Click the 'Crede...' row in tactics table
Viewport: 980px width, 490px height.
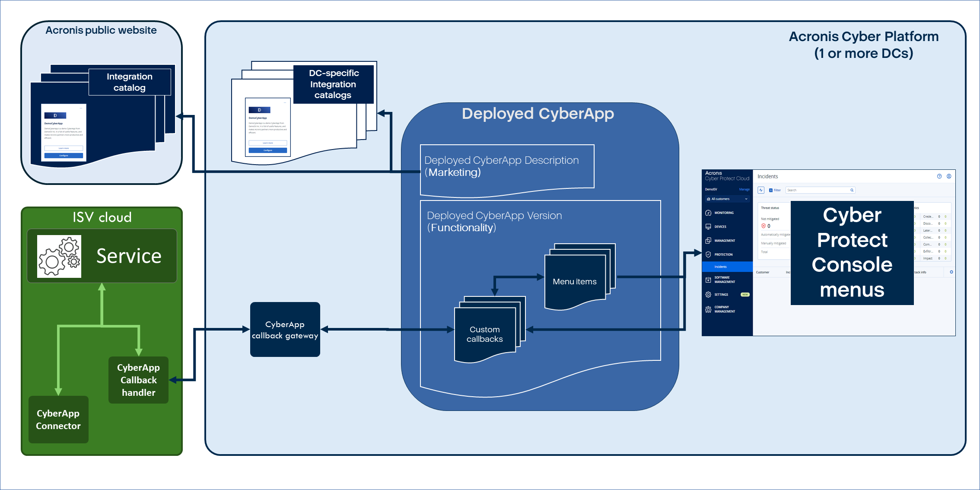(x=935, y=216)
